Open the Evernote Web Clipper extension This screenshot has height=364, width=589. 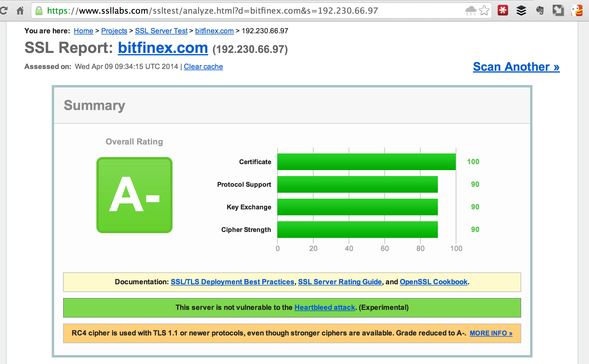(540, 10)
